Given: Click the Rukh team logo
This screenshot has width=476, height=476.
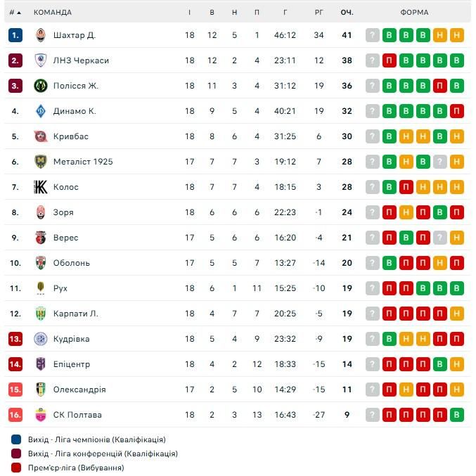Looking at the screenshot, I should pyautogui.click(x=41, y=288).
